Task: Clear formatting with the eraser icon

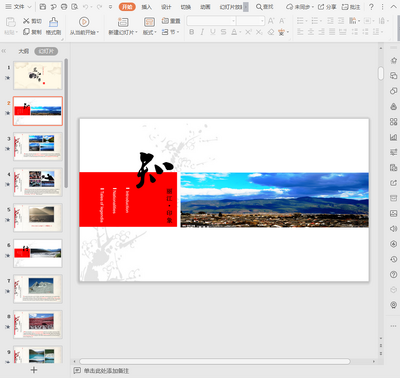Action: [x=271, y=32]
